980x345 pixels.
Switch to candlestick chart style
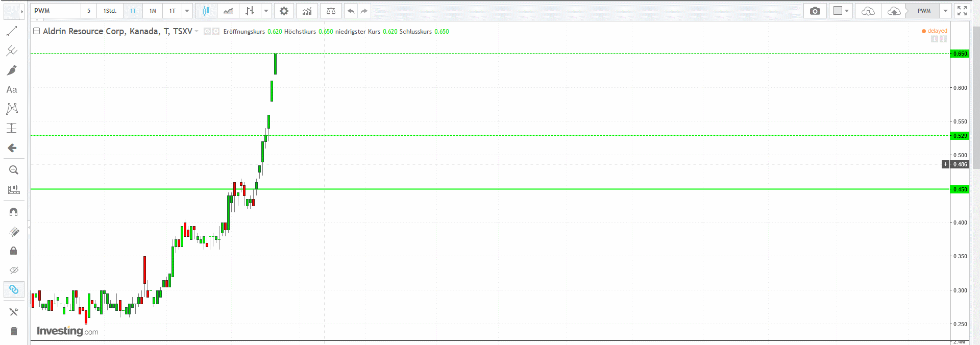click(x=206, y=11)
